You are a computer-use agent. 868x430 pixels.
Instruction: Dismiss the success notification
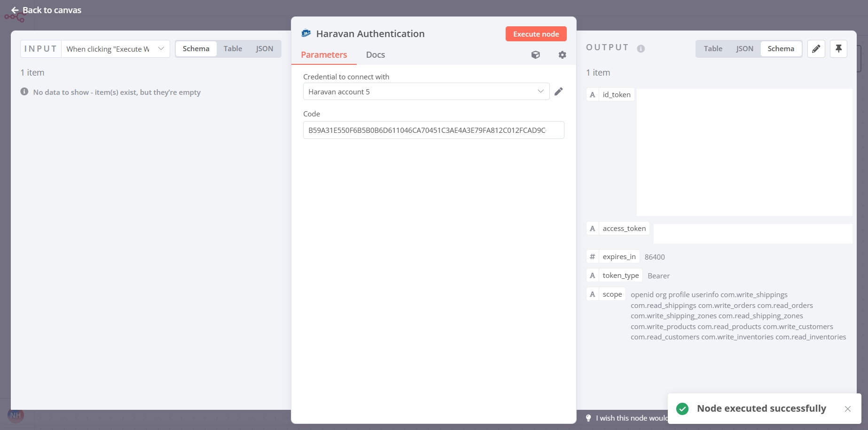point(847,409)
